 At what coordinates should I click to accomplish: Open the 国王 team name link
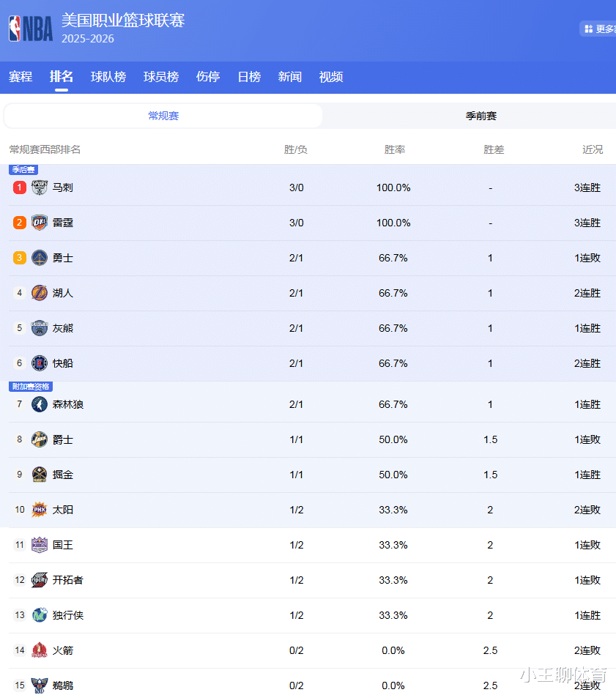pyautogui.click(x=62, y=545)
